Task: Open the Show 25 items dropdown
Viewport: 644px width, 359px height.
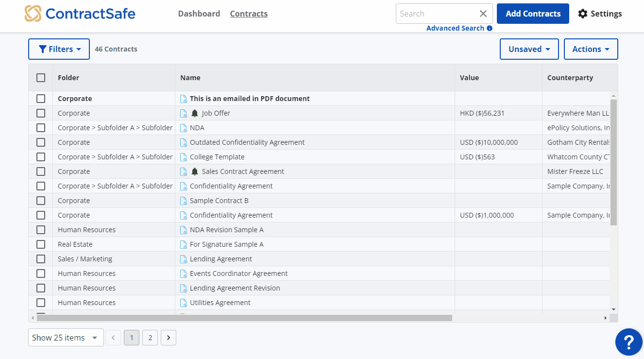Action: pos(66,338)
